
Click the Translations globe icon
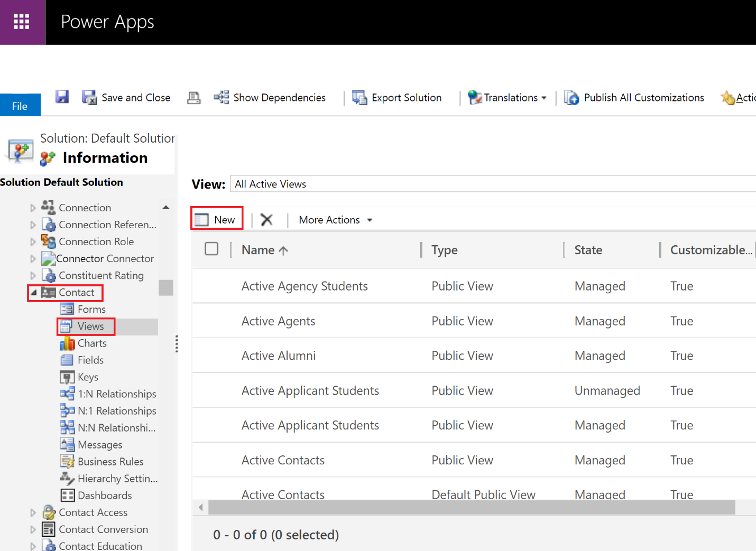[x=475, y=97]
